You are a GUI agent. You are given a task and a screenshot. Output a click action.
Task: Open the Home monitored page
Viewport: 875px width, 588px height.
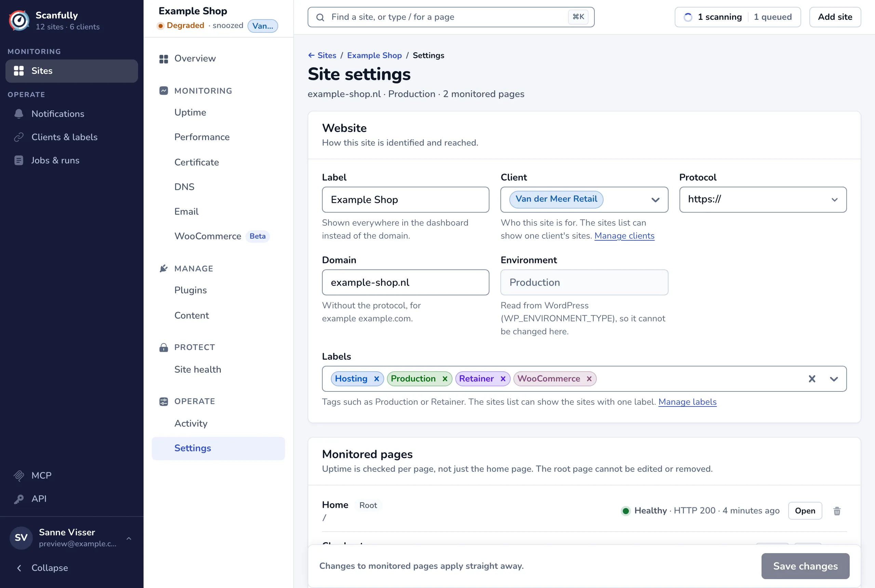805,511
